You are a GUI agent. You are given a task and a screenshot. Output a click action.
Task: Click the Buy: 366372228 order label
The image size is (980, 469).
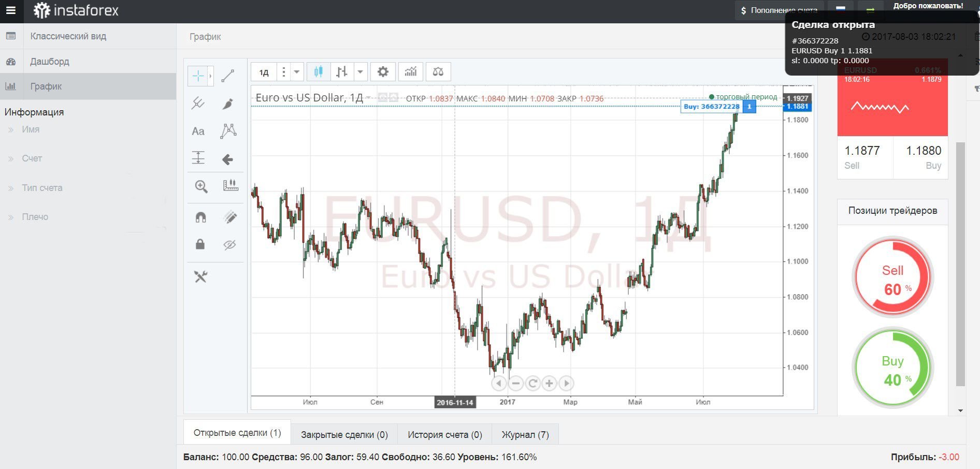712,107
